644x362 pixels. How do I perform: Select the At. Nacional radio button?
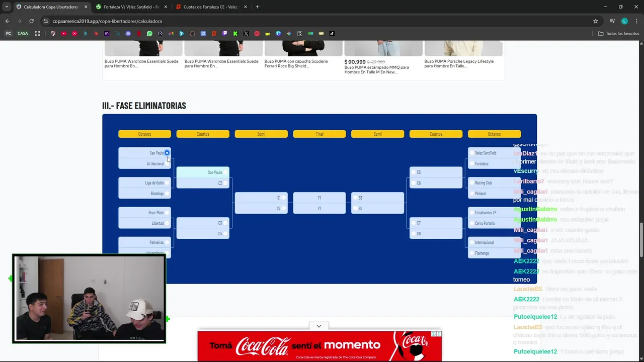[167, 163]
